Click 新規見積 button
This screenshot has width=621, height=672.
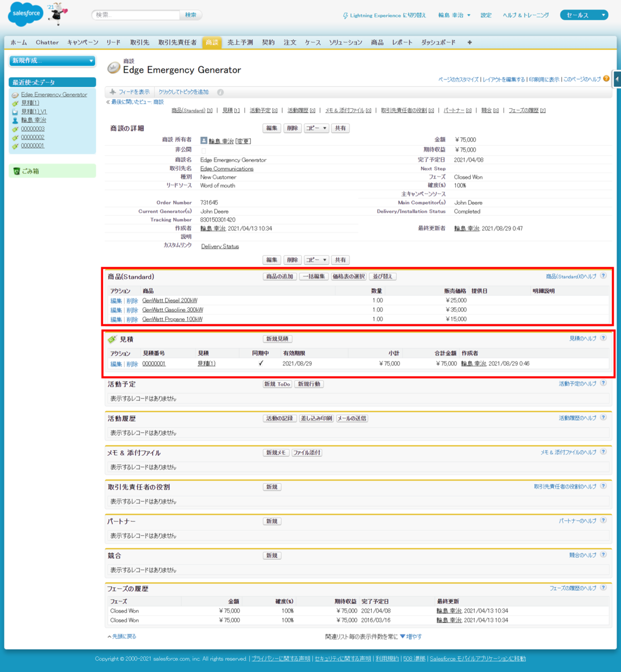coord(278,339)
